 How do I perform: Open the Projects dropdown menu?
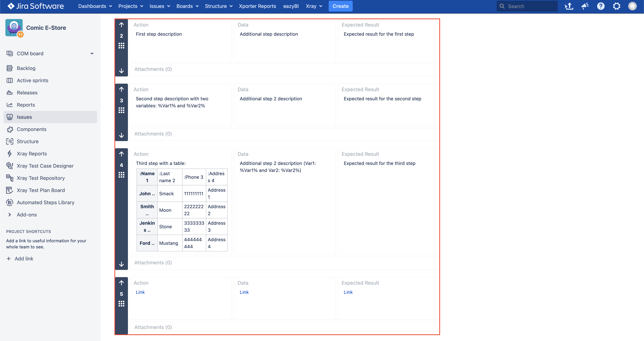click(130, 6)
